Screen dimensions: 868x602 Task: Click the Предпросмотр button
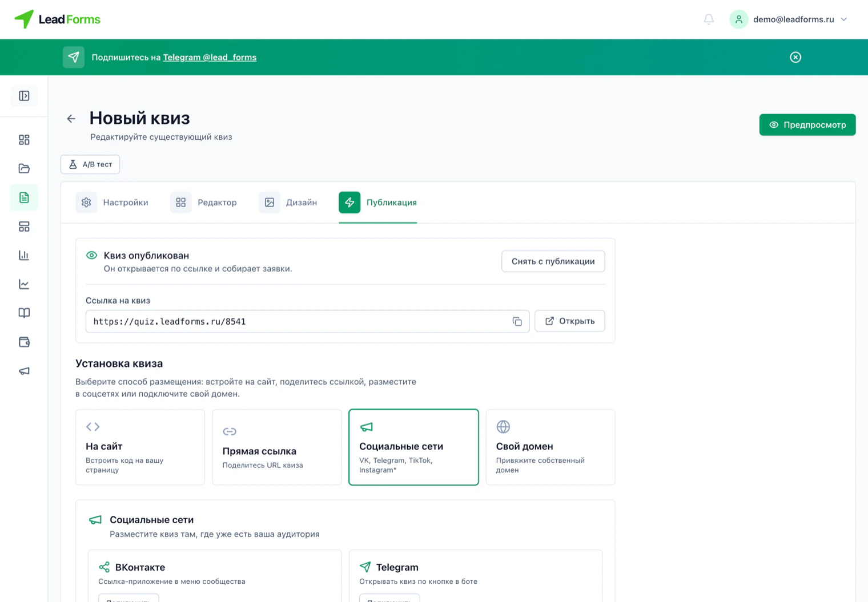[x=807, y=125]
